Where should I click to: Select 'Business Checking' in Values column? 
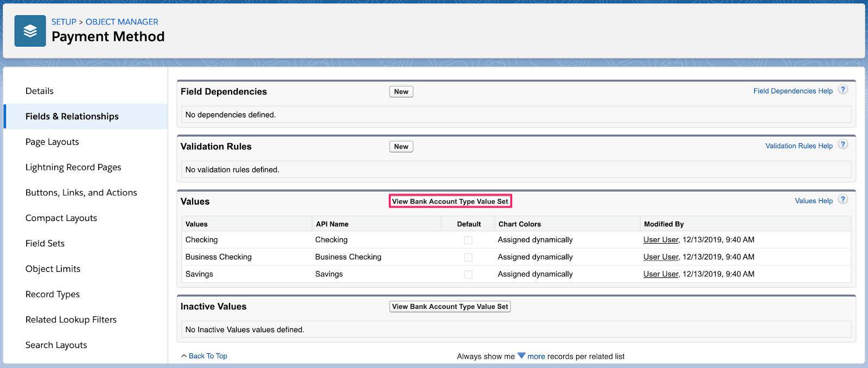[219, 257]
